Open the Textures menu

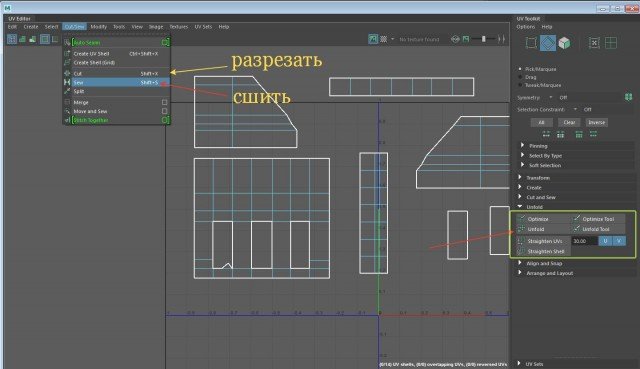click(x=178, y=27)
